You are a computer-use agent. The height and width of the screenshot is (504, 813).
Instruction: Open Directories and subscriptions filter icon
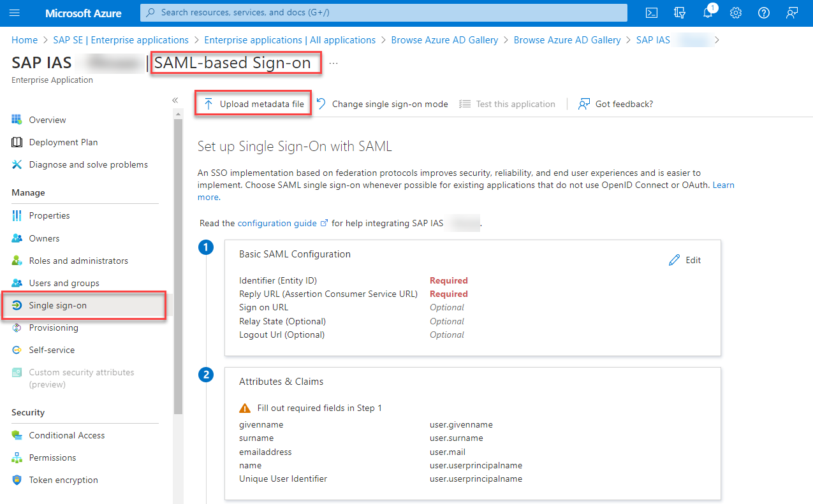pos(680,13)
